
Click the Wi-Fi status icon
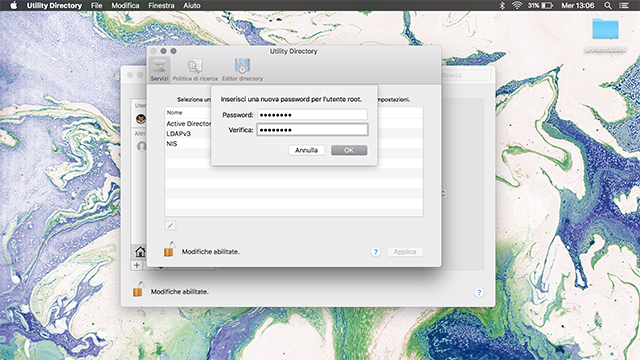tap(517, 5)
